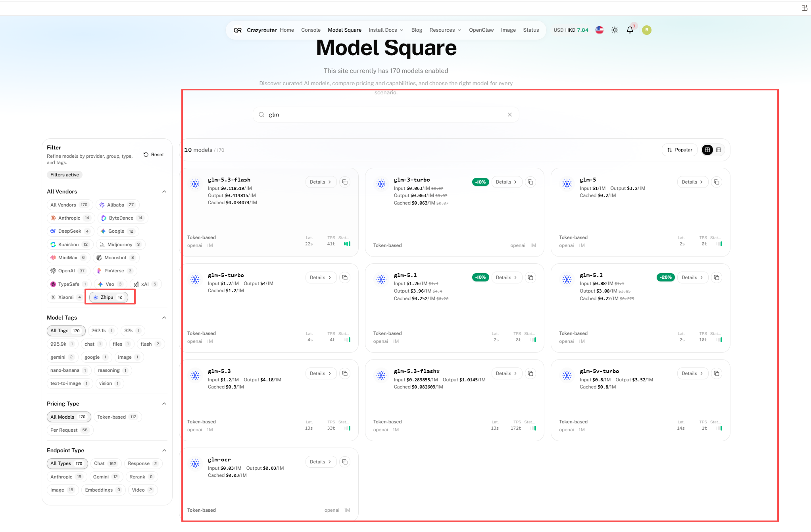
Task: Open the Install Docs dropdown
Action: [386, 30]
